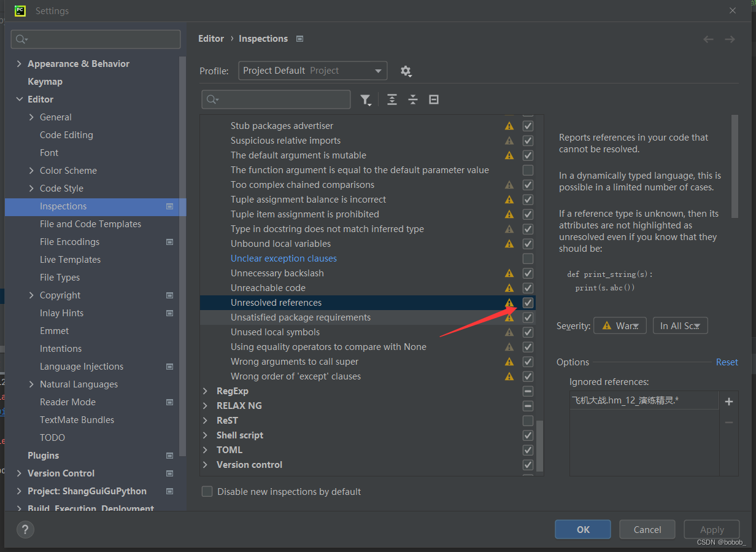
Task: Open the inspections filter funnel icon
Action: [x=366, y=100]
